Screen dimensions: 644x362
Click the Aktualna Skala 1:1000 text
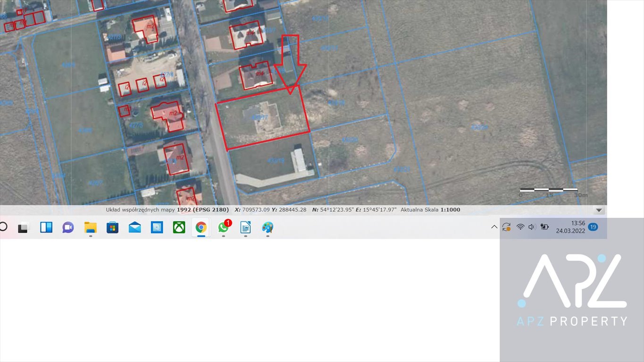pos(430,210)
